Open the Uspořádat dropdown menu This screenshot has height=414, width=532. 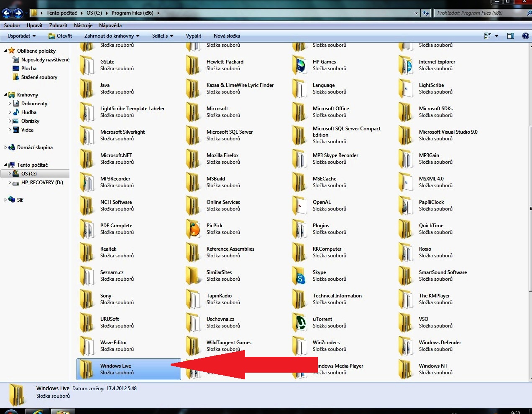pyautogui.click(x=21, y=36)
